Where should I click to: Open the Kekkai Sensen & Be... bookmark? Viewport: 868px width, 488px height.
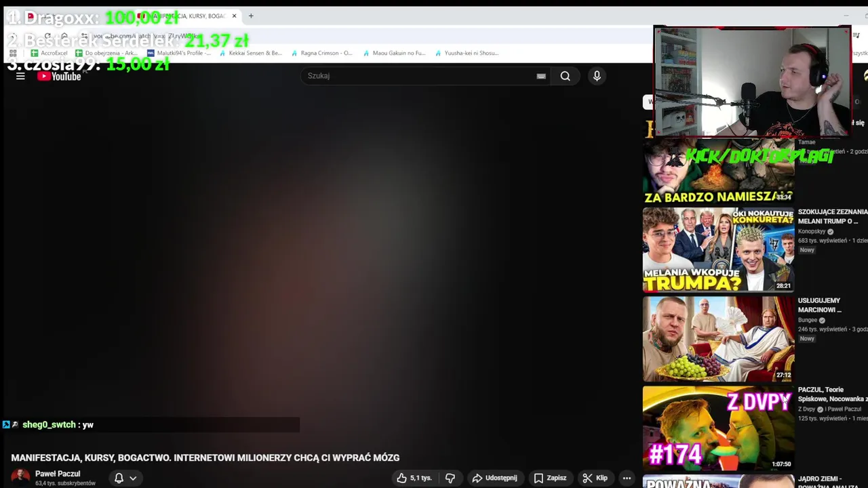pos(250,53)
